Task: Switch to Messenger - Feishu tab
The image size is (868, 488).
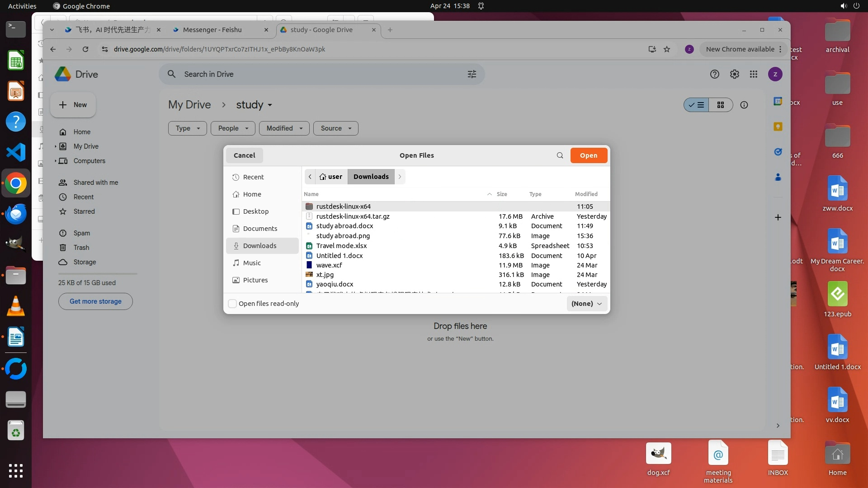Action: tap(212, 30)
